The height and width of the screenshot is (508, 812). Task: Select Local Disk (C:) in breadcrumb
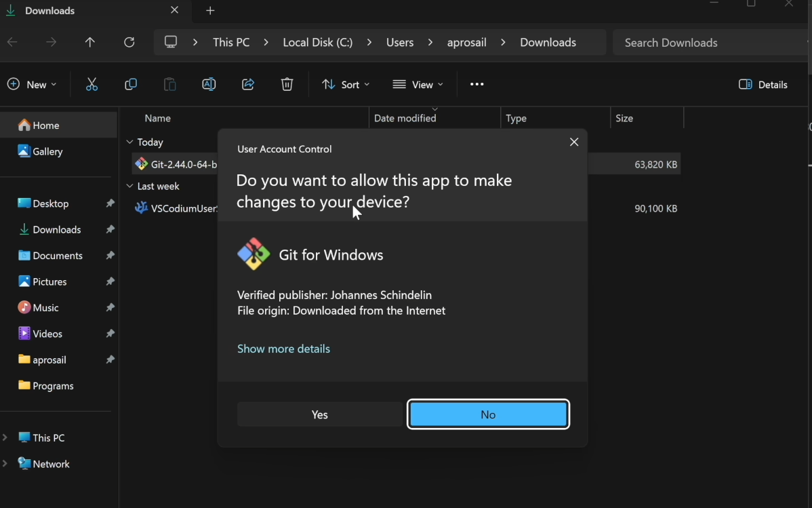point(317,43)
